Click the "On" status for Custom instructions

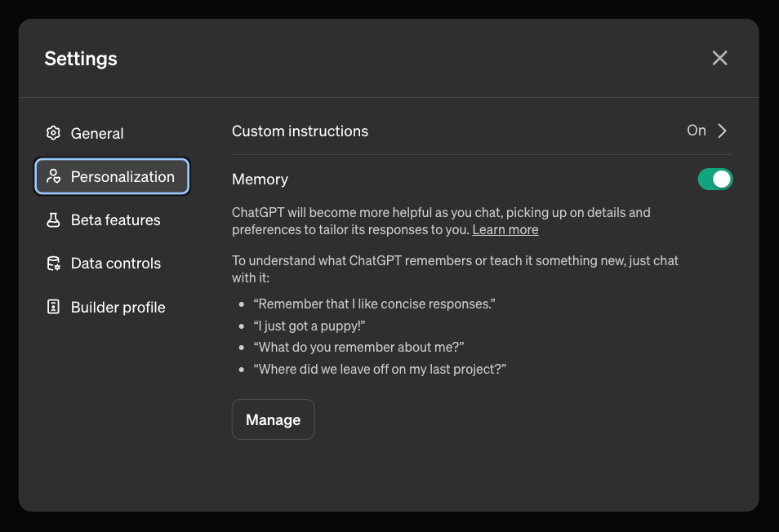click(696, 131)
